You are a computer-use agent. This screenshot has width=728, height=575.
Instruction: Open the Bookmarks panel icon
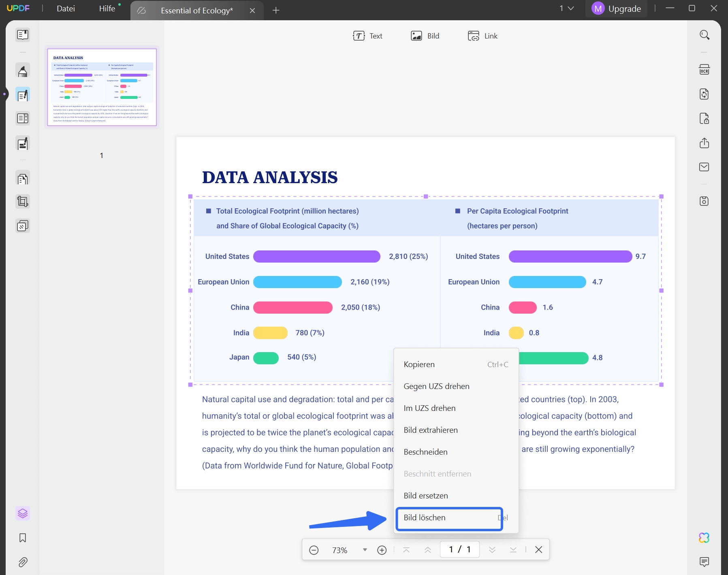point(23,538)
